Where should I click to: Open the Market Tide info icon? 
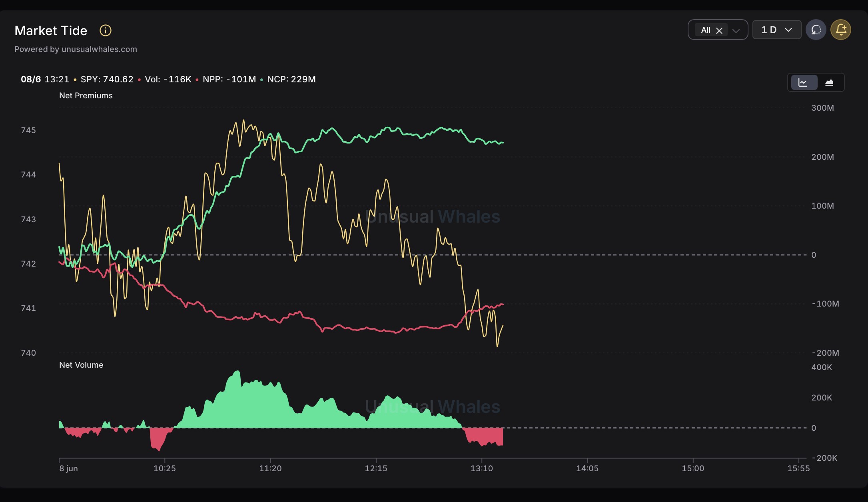point(106,30)
